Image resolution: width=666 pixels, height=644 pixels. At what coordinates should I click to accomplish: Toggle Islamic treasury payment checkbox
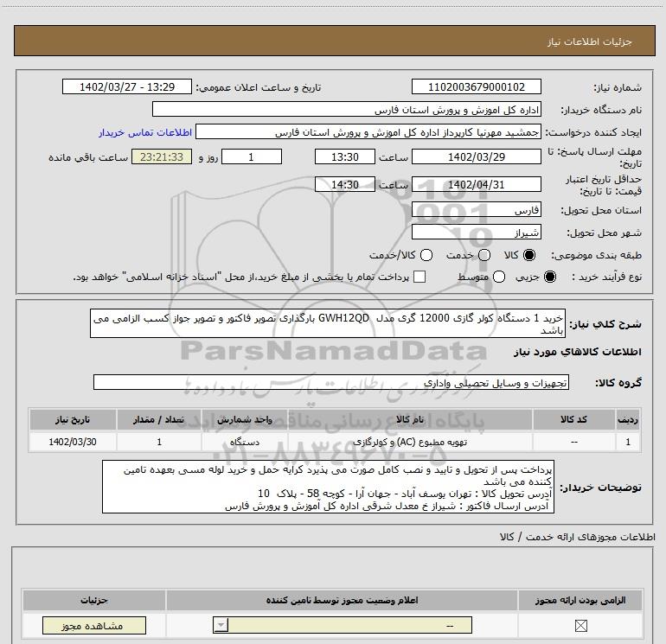pyautogui.click(x=419, y=277)
